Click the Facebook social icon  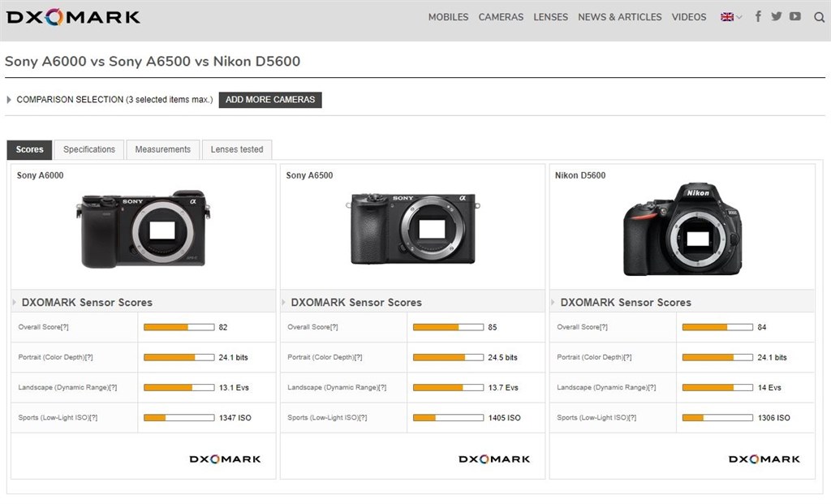(x=757, y=16)
